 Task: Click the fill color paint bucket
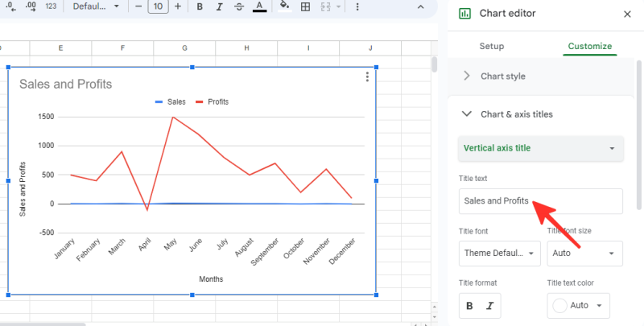tap(284, 6)
